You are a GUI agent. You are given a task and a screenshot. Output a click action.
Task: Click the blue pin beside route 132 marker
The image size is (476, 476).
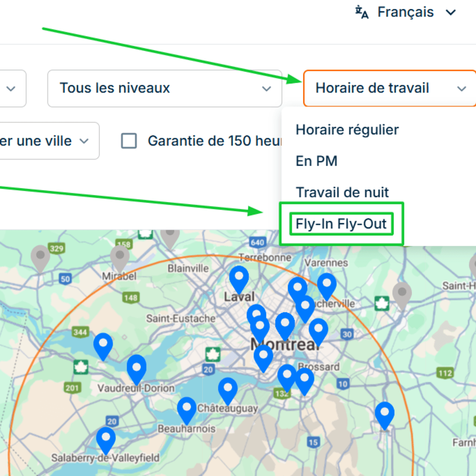(x=287, y=379)
